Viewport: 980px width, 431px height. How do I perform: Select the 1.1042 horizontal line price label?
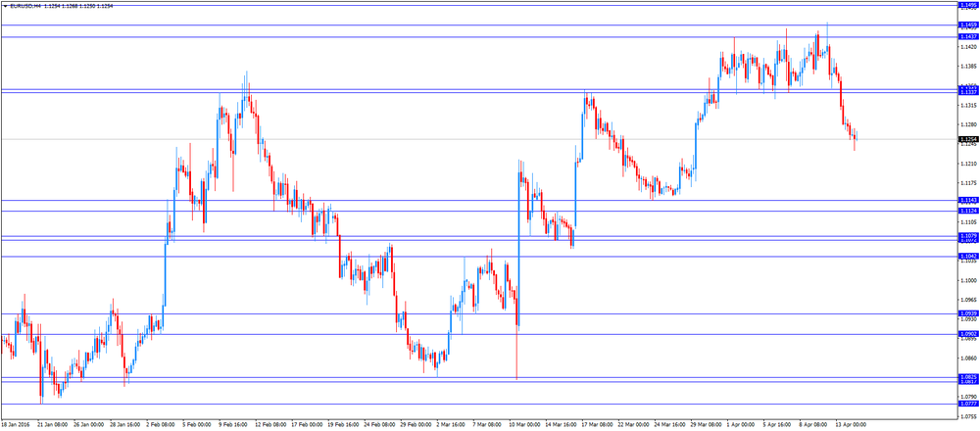coord(967,256)
